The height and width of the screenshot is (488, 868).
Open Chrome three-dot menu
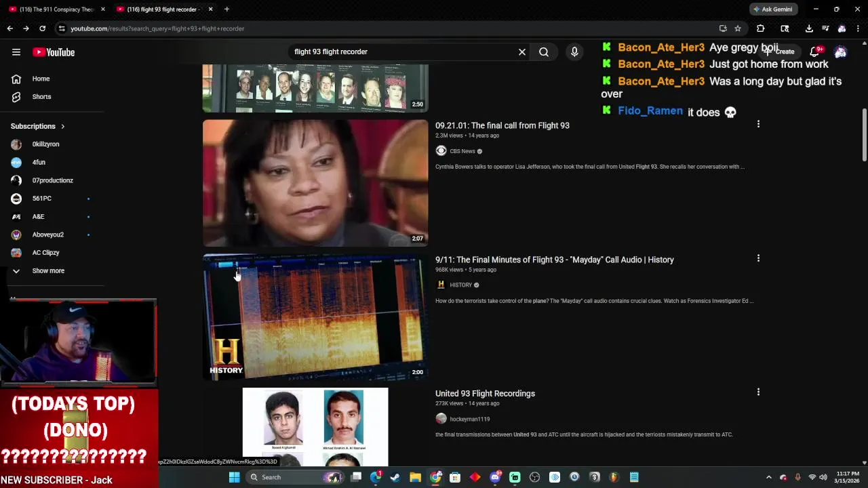(x=858, y=28)
